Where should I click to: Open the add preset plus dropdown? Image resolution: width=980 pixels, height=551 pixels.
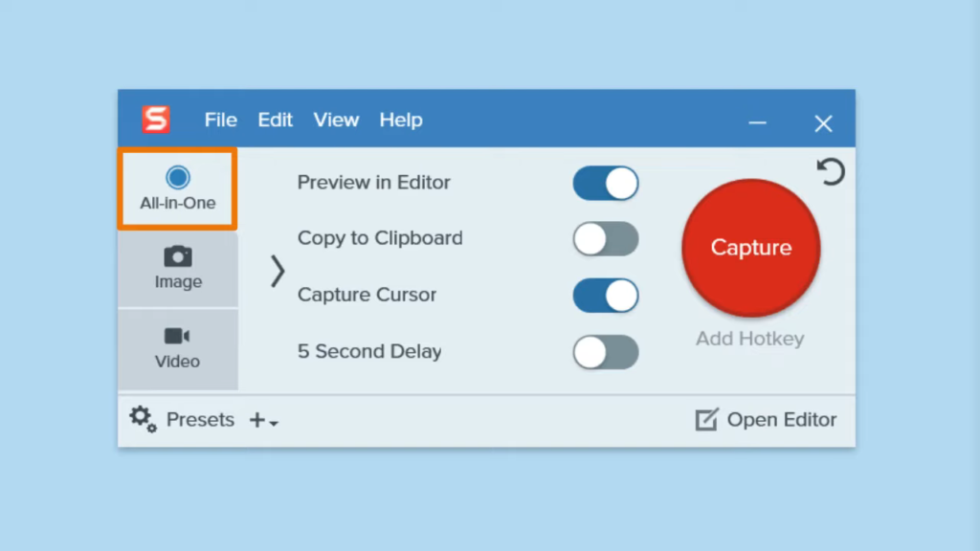[263, 421]
